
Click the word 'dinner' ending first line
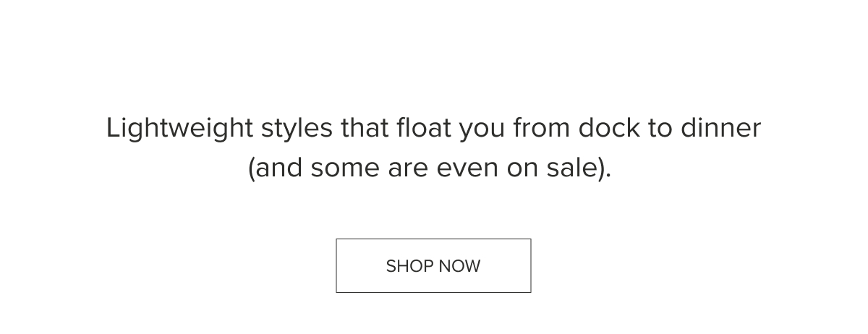720,129
